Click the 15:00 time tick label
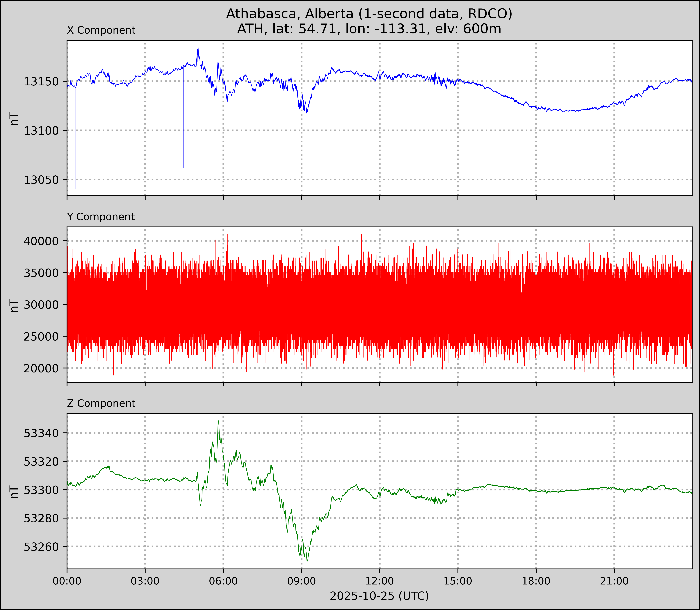 tap(457, 581)
